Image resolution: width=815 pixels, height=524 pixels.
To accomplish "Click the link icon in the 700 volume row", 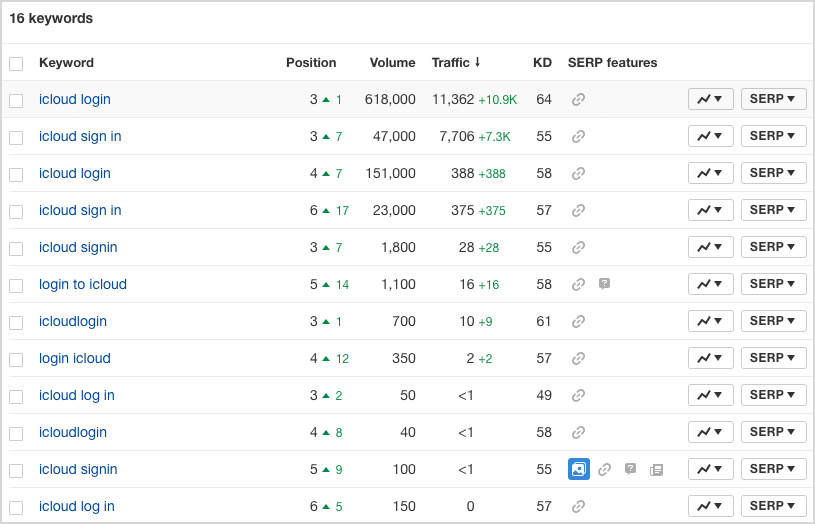I will point(579,321).
